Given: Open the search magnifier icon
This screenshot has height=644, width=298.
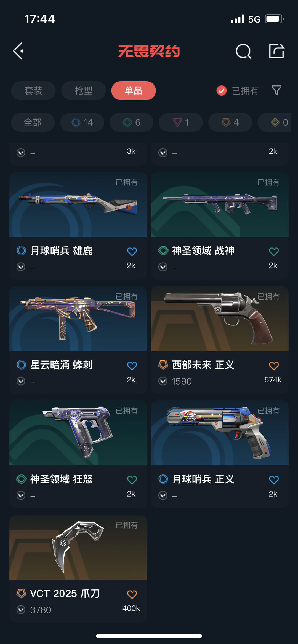Looking at the screenshot, I should [x=243, y=51].
